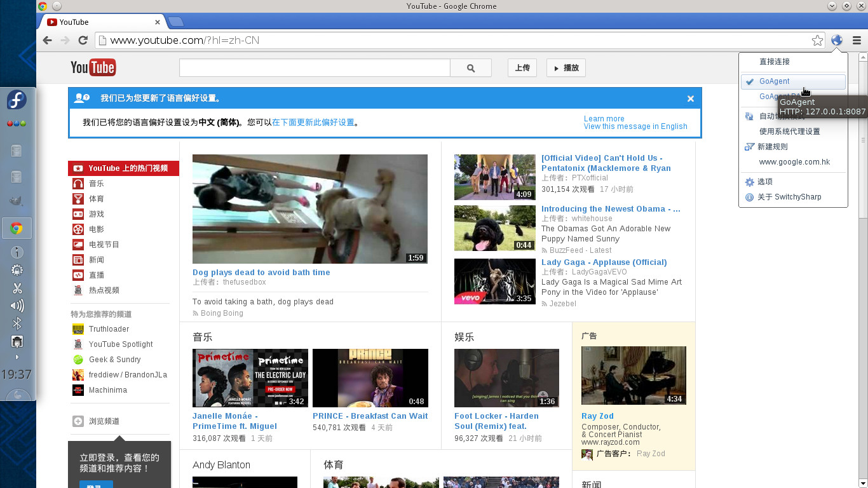Click the 播放 play button
Image resolution: width=868 pixels, height=488 pixels.
pyautogui.click(x=566, y=68)
